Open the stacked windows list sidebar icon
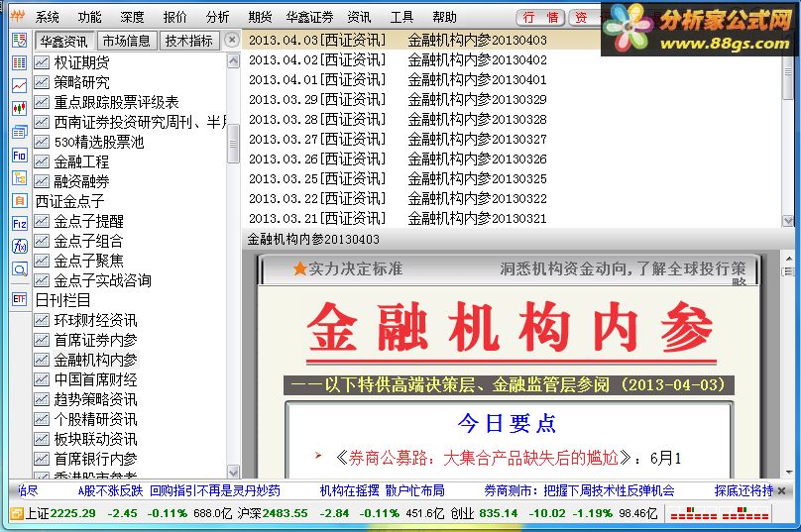The image size is (801, 532). pyautogui.click(x=20, y=132)
